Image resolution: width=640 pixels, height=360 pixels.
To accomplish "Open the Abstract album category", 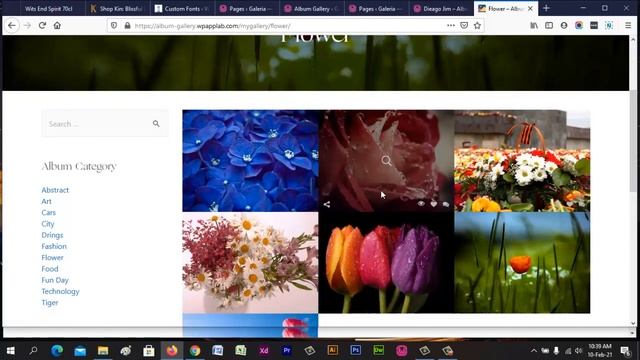I will coord(55,190).
